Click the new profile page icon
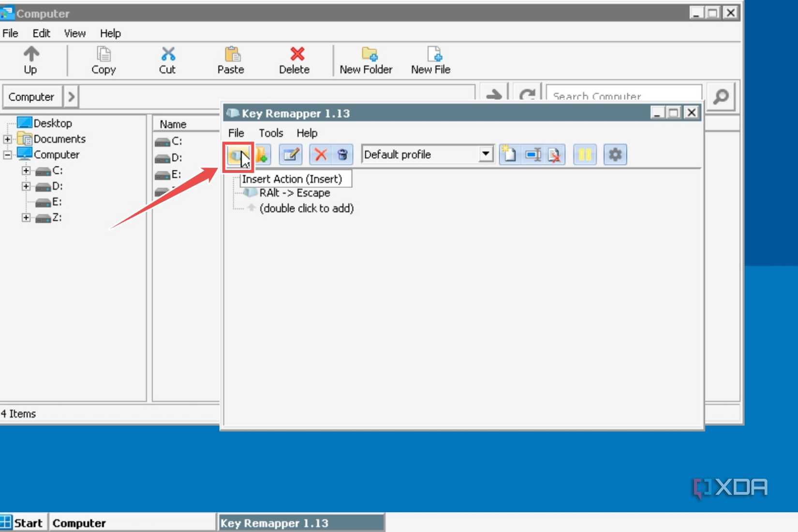Image resolution: width=798 pixels, height=532 pixels. [509, 155]
